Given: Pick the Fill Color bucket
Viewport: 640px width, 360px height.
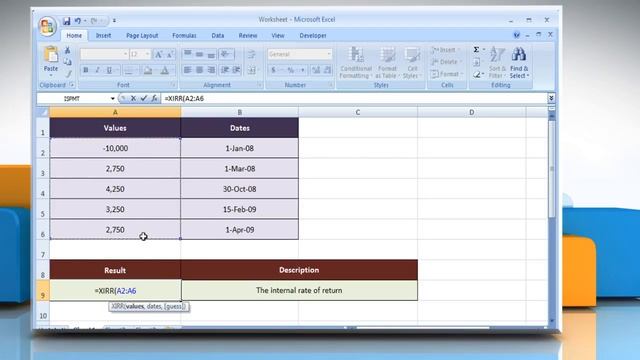Looking at the screenshot, I should click(x=148, y=71).
